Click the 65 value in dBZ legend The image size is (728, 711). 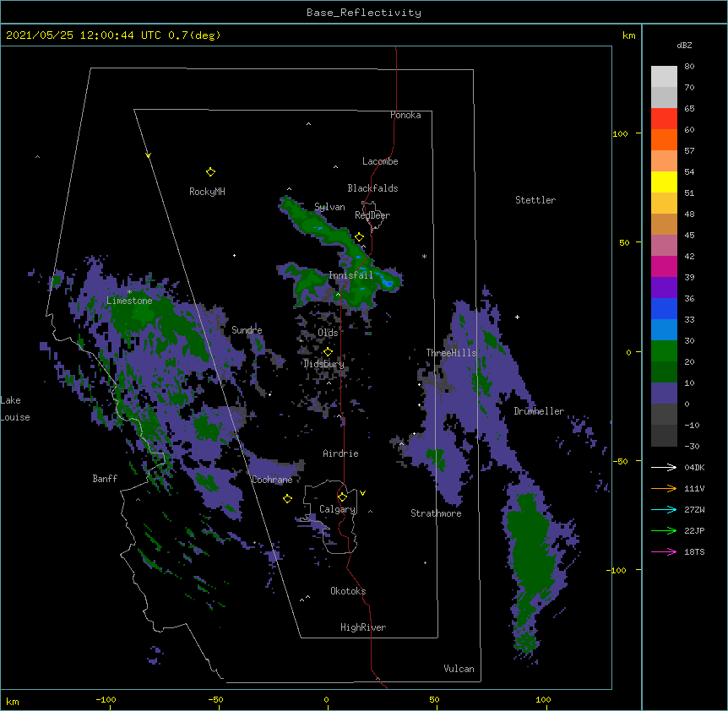coord(689,109)
